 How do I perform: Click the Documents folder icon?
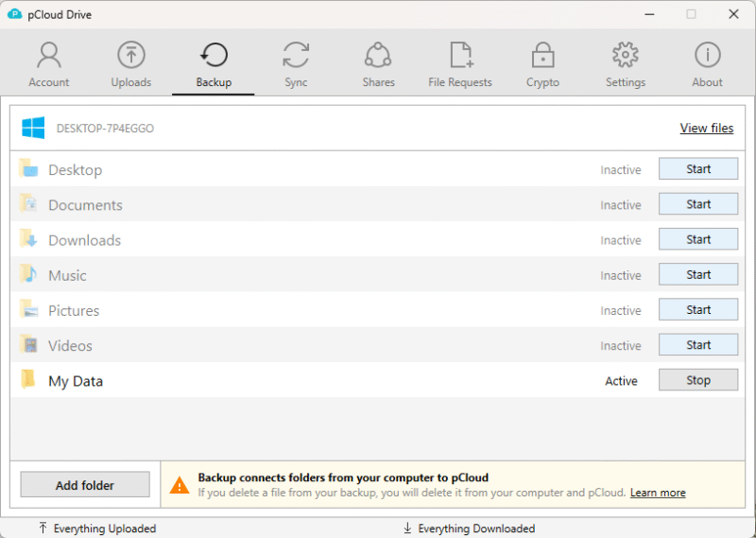pos(28,203)
